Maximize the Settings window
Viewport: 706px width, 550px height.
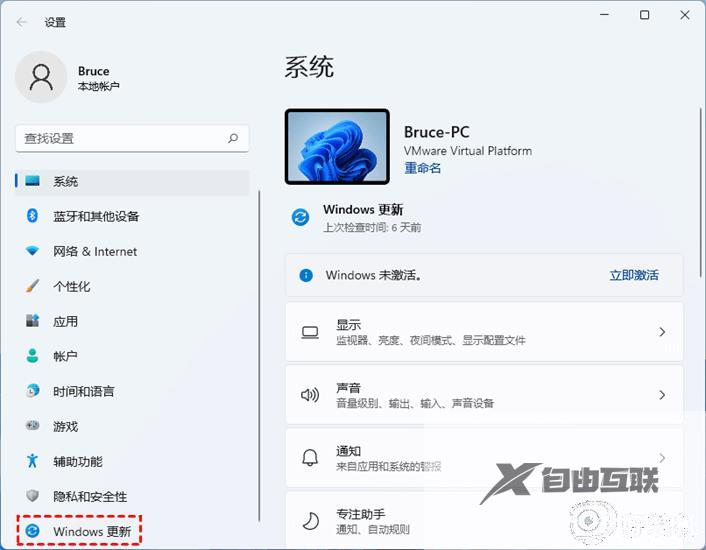coord(644,15)
